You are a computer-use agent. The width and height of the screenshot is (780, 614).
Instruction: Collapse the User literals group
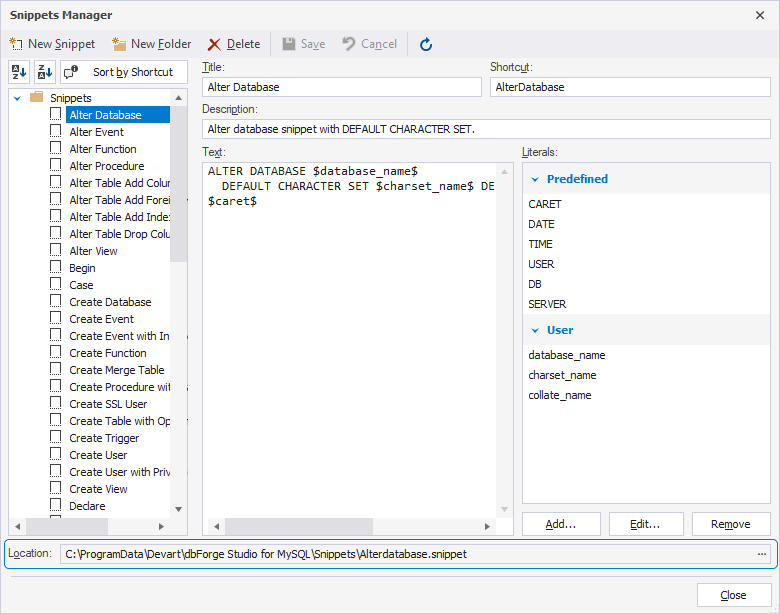pyautogui.click(x=535, y=330)
